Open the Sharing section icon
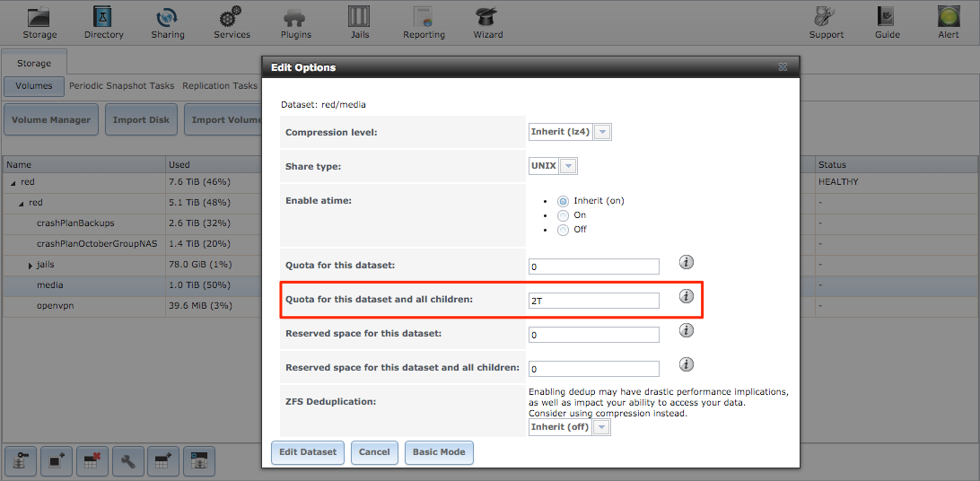Image resolution: width=980 pixels, height=481 pixels. [168, 22]
